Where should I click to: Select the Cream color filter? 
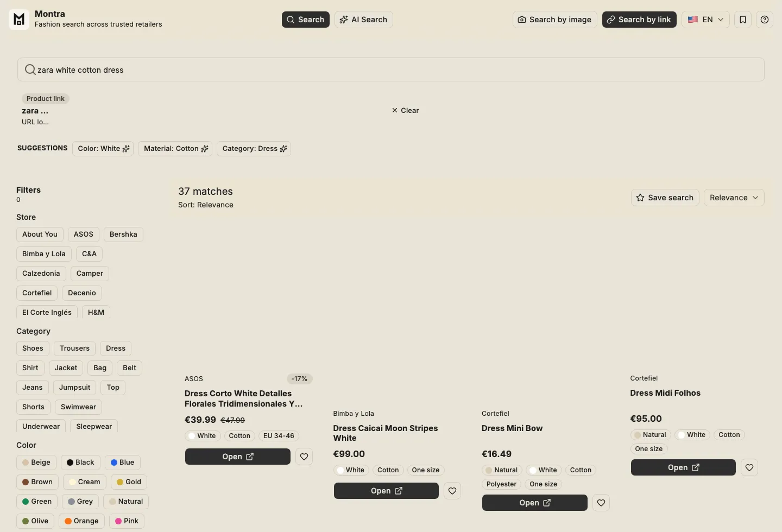coord(85,482)
